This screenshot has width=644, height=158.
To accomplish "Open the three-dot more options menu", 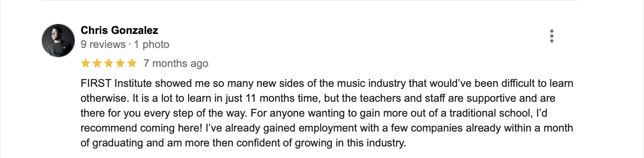I will click(x=552, y=36).
